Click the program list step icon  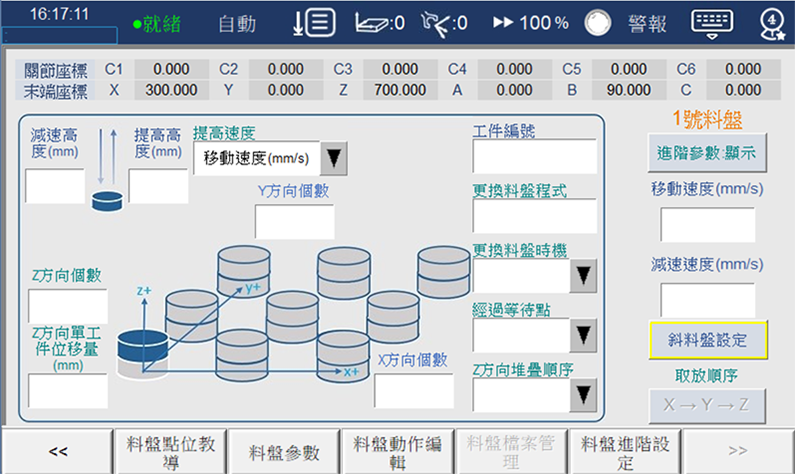(x=314, y=23)
